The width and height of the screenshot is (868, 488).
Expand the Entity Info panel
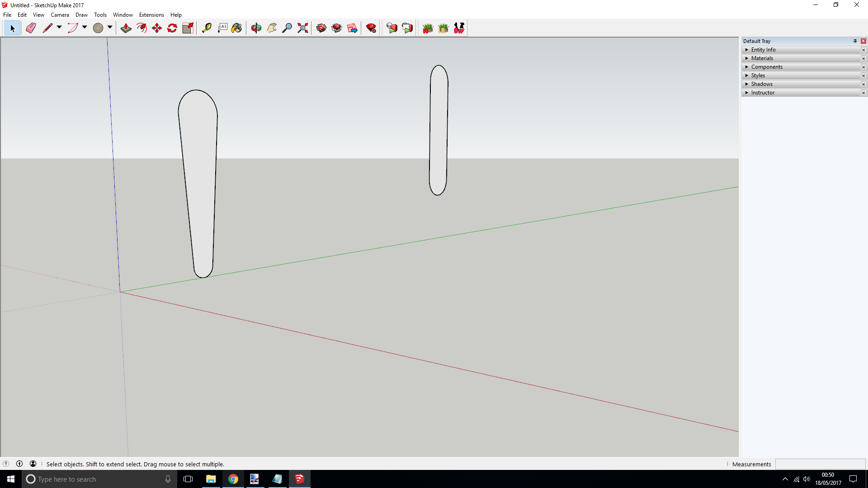coord(763,50)
